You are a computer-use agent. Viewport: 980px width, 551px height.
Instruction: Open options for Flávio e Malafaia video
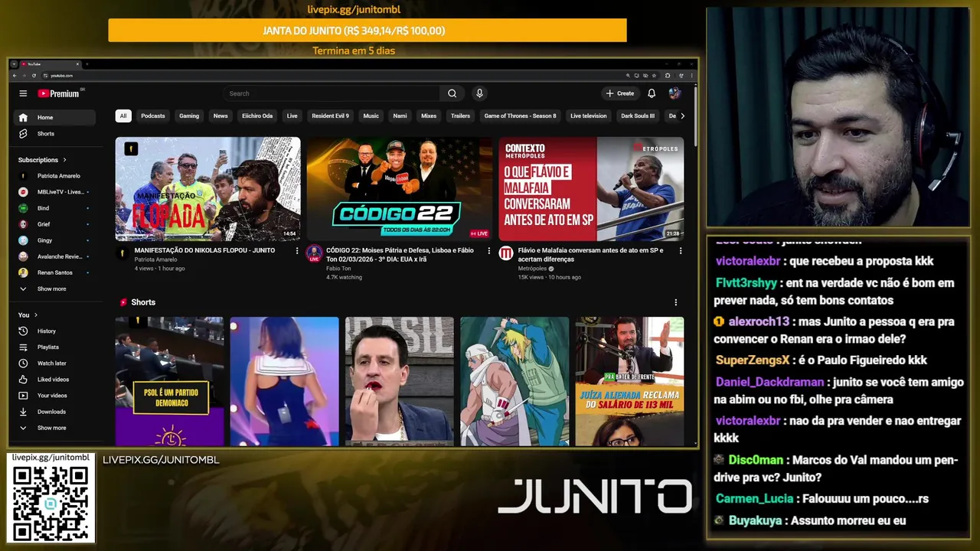coord(681,250)
